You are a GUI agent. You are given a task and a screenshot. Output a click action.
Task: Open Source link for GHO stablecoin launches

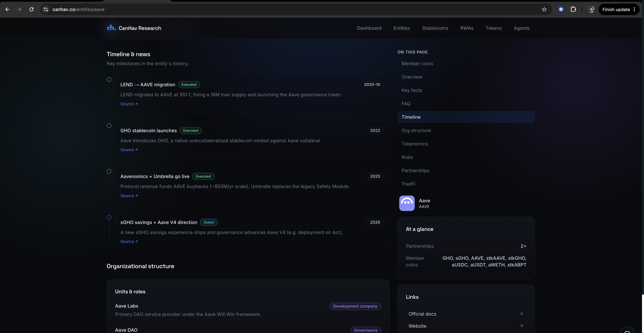point(129,150)
